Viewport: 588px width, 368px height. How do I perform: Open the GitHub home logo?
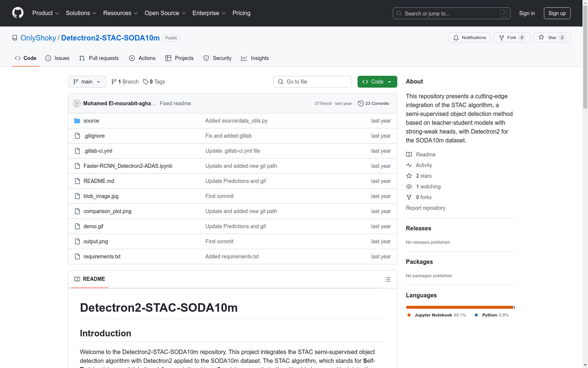(18, 13)
